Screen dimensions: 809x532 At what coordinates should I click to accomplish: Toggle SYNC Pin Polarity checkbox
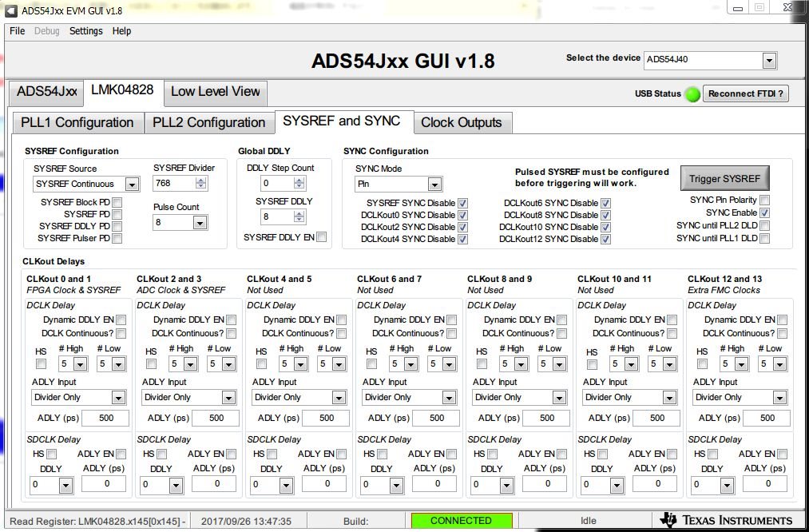tap(764, 200)
